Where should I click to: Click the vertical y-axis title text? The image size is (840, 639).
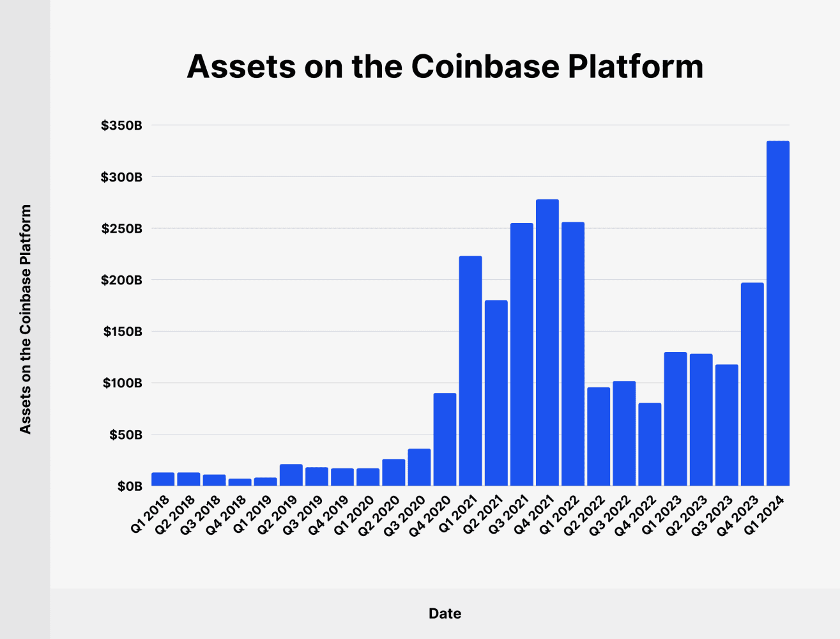25,319
